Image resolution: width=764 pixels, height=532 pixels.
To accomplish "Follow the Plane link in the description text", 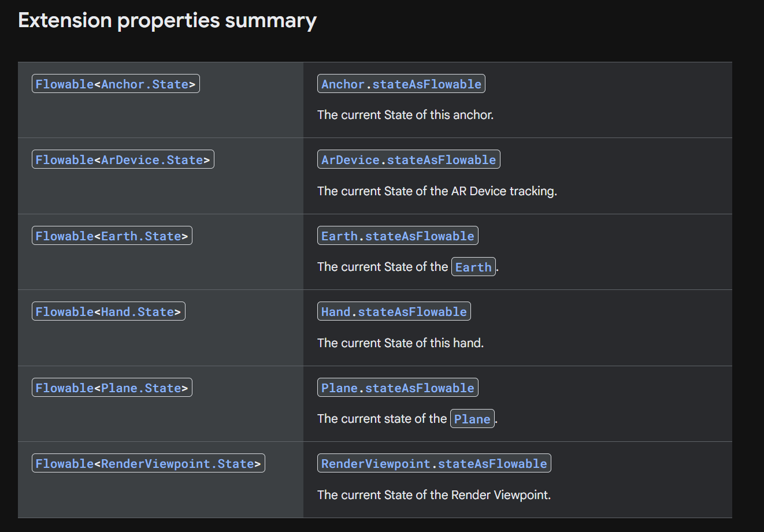I will click(x=472, y=419).
